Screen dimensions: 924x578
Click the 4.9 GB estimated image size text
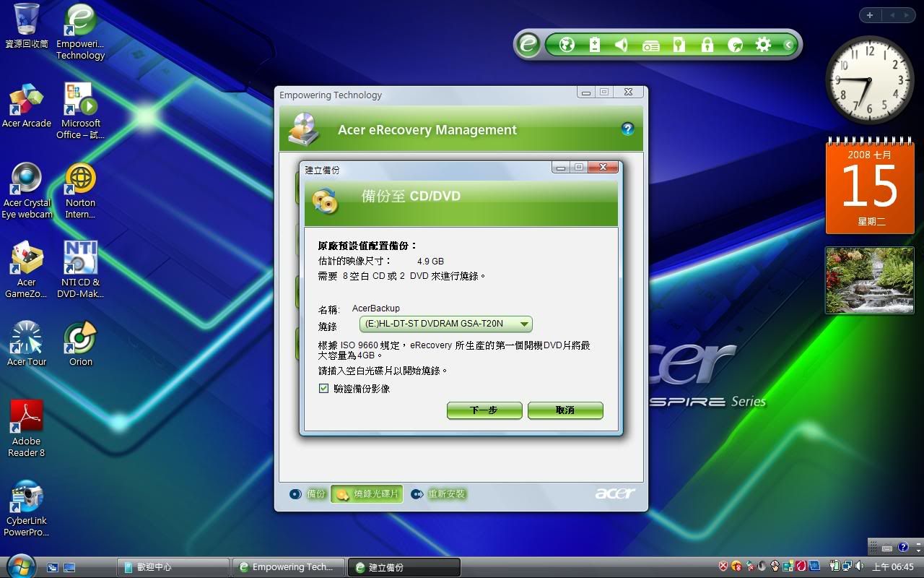[430, 261]
